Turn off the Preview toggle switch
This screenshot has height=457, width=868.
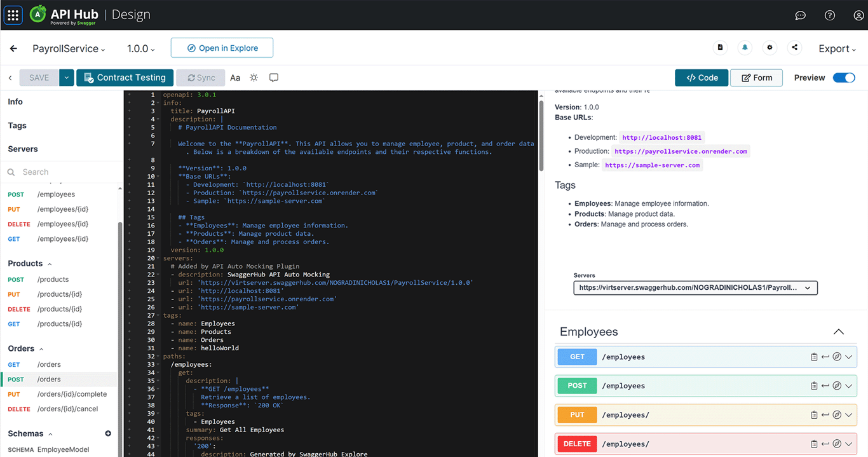pos(844,78)
